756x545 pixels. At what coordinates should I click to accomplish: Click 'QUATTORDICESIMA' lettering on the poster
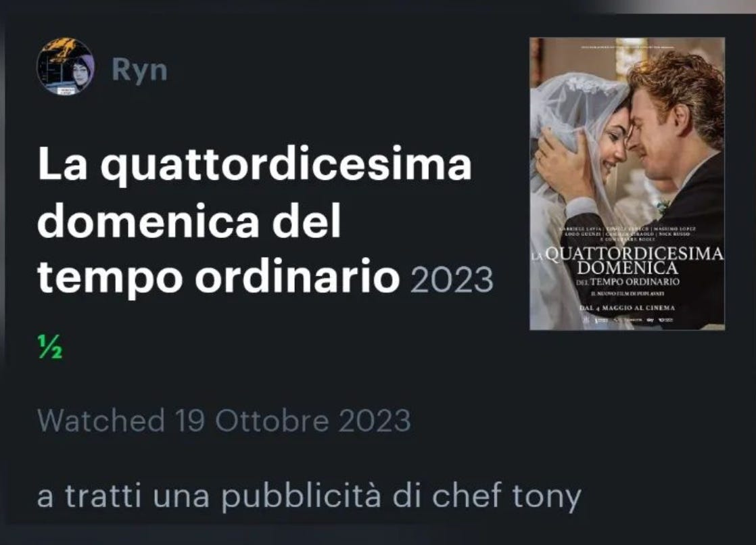pos(636,254)
